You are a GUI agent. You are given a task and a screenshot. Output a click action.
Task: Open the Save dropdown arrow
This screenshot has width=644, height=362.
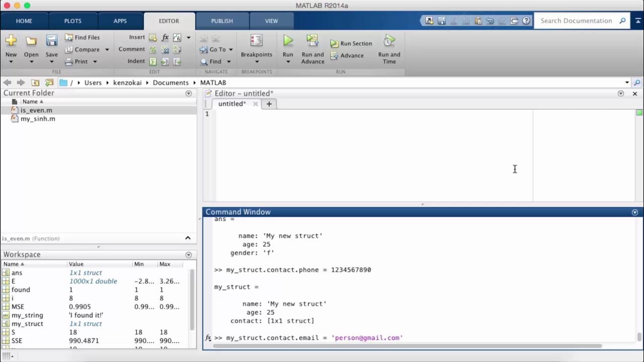(x=51, y=62)
